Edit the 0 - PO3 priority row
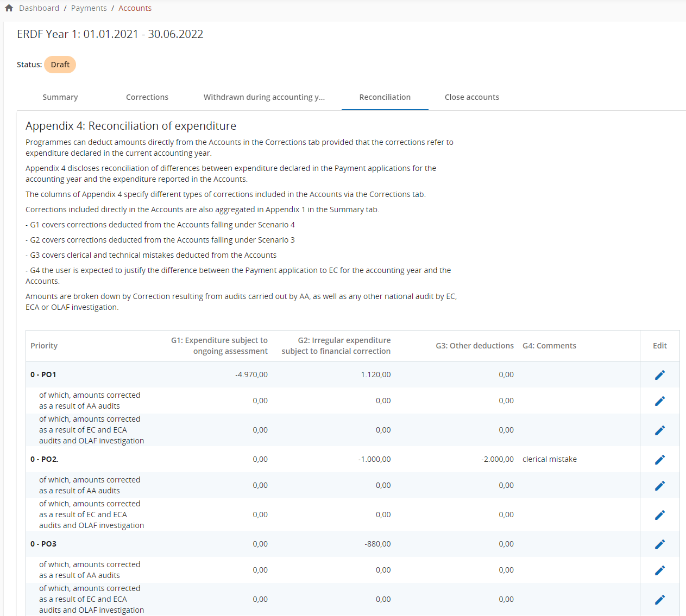686x616 pixels. (659, 544)
